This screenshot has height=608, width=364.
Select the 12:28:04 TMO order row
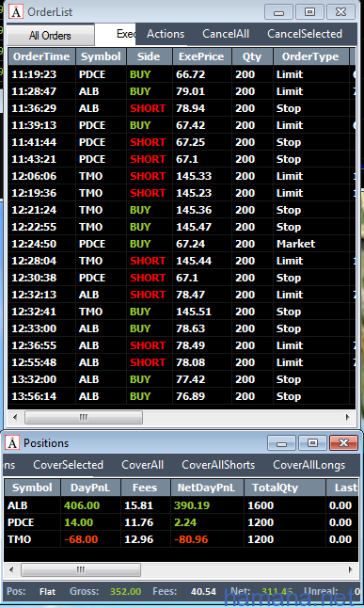click(x=182, y=261)
